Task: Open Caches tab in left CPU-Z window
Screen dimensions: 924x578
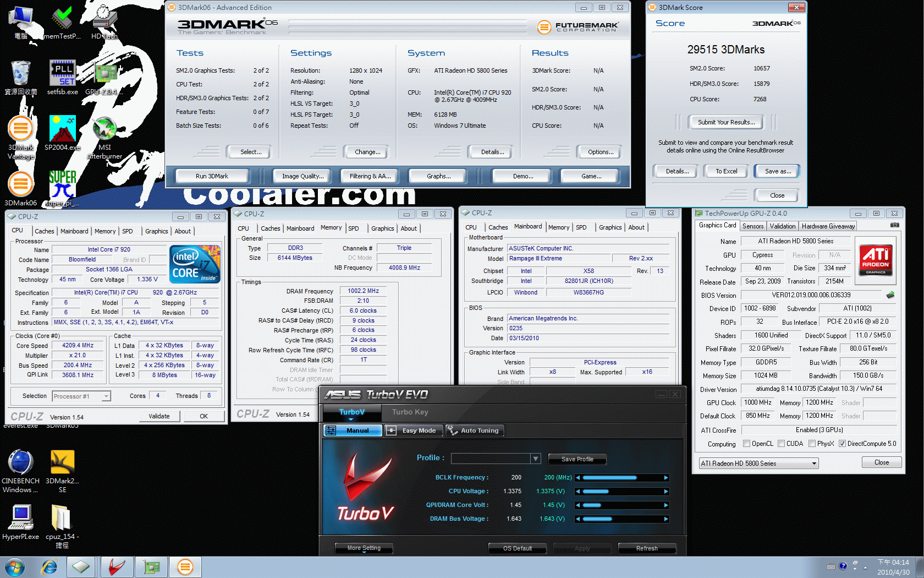Action: [45, 231]
